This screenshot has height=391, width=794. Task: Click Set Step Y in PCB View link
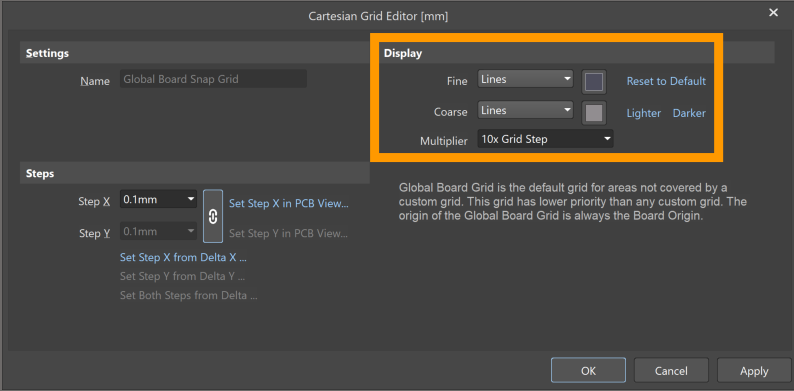click(289, 233)
